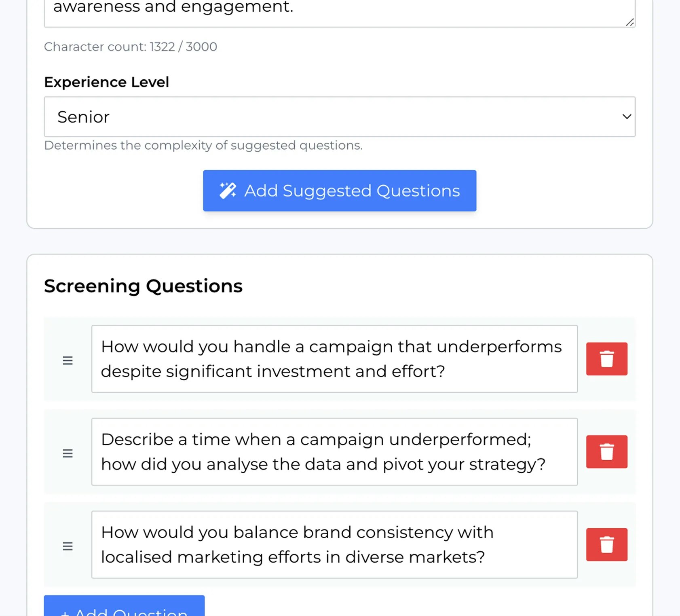680x616 pixels.
Task: Delete the underperforming campaign investment question
Action: tap(606, 359)
